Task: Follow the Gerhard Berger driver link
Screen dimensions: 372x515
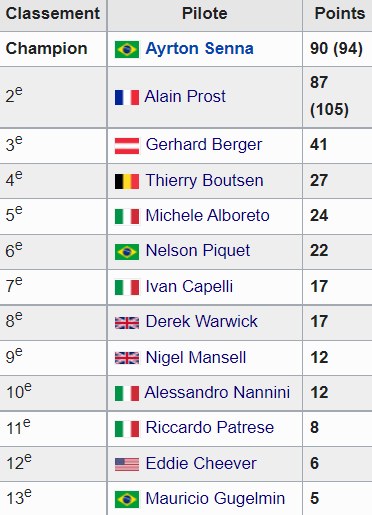Action: (204, 145)
